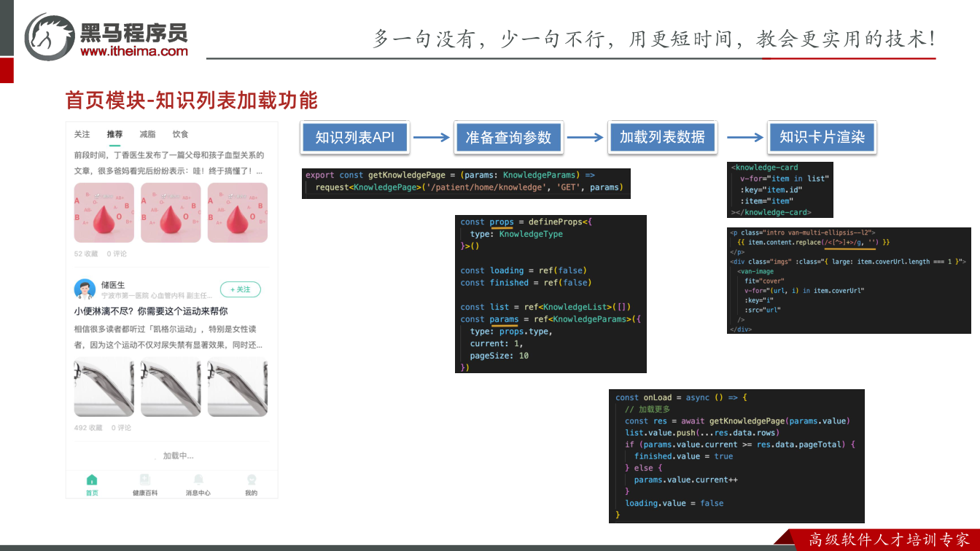Click the const onLoad = async code line
This screenshot has height=551, width=980.
pos(681,398)
